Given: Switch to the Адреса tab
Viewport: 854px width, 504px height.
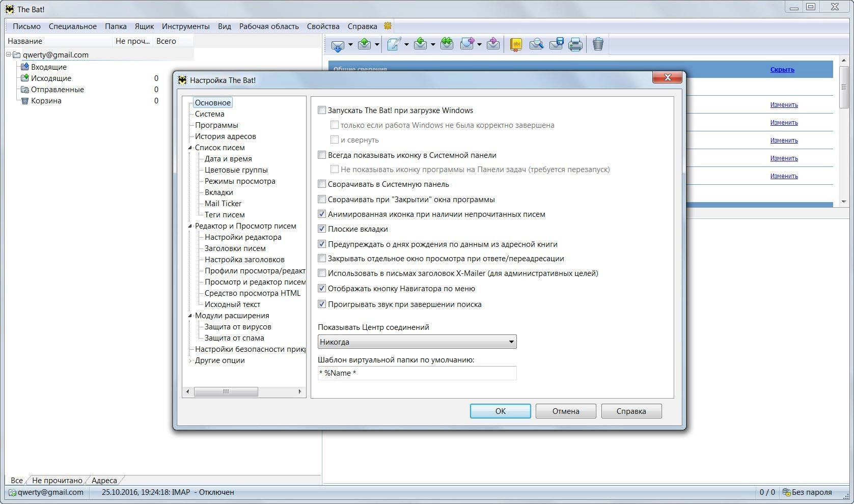Looking at the screenshot, I should 104,480.
